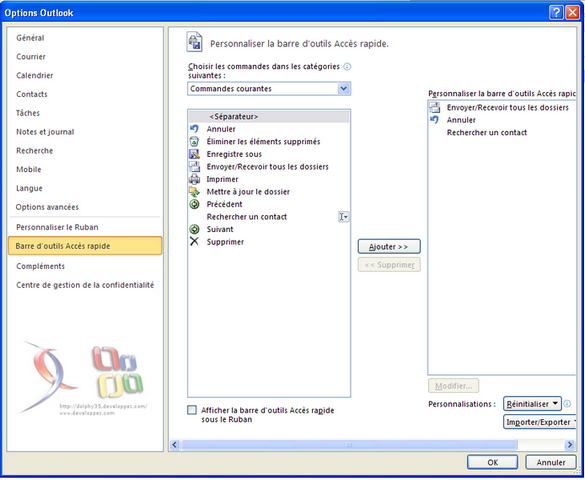Screen dimensions: 585x480
Task: Go to Calendrier options
Action: pos(35,75)
